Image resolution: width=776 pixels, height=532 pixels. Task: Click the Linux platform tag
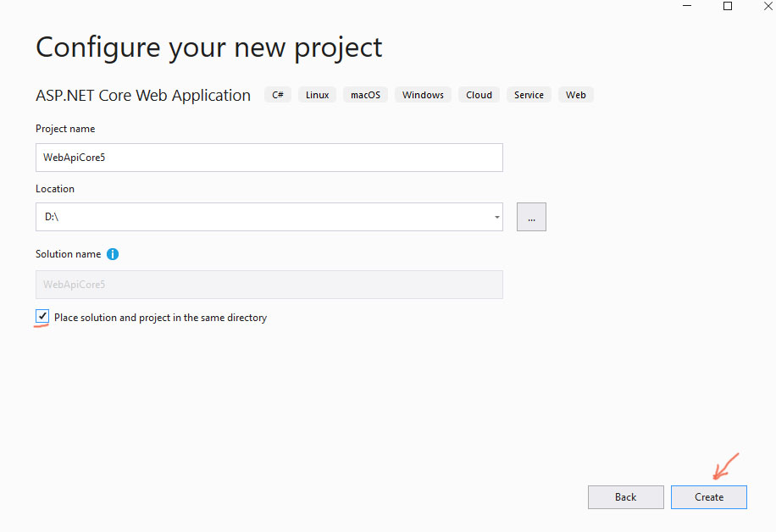tap(317, 95)
